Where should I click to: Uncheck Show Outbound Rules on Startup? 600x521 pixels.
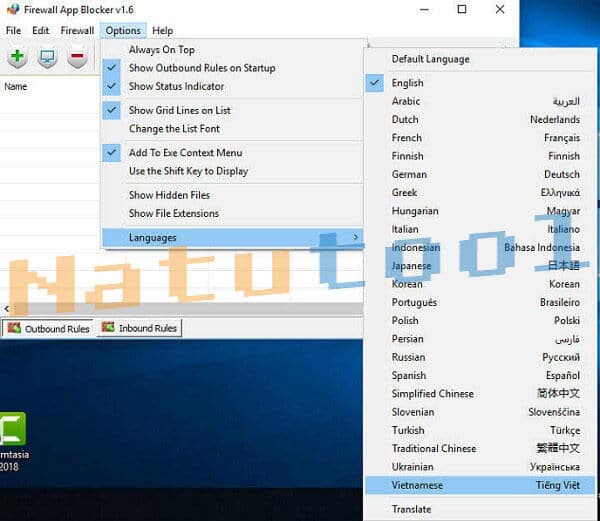click(x=201, y=68)
